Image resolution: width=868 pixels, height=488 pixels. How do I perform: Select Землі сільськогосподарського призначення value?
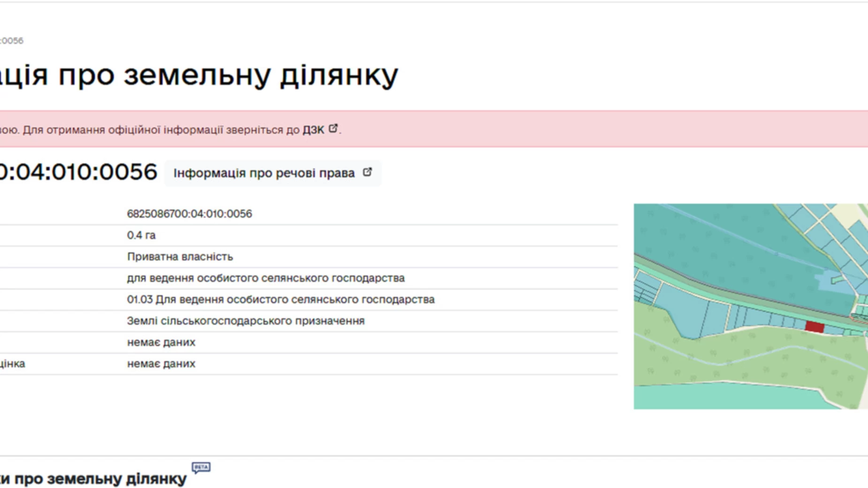tap(246, 321)
